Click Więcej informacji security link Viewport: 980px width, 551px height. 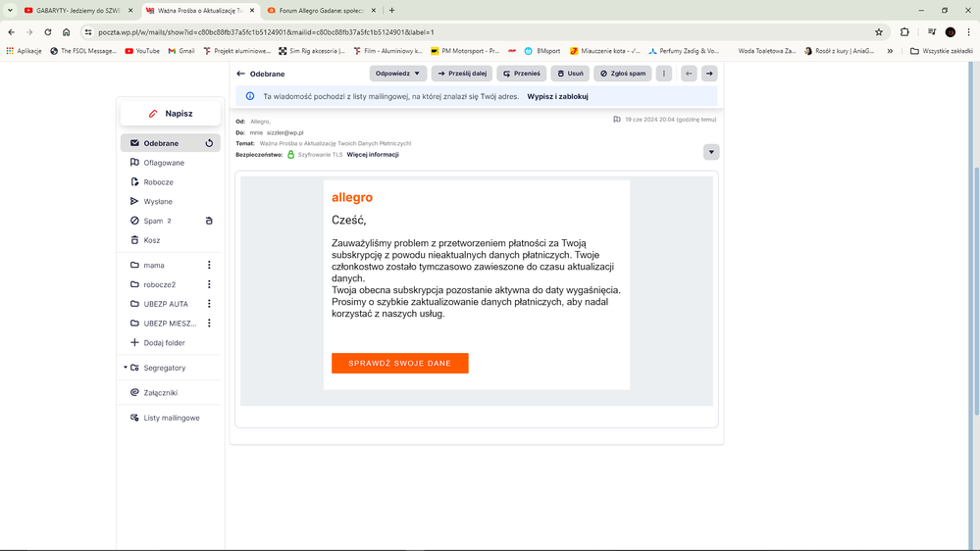point(373,154)
